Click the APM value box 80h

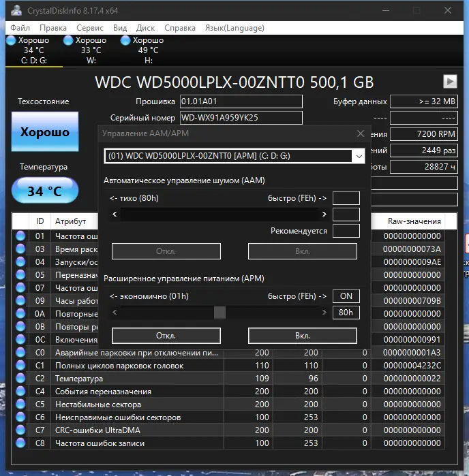click(x=346, y=313)
